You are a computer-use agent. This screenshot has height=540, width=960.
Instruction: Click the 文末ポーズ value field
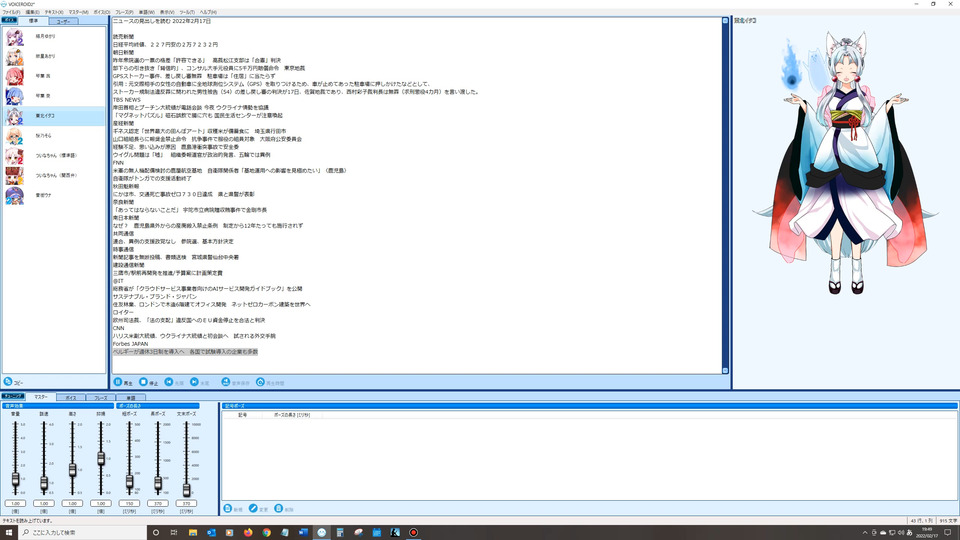pos(186,503)
